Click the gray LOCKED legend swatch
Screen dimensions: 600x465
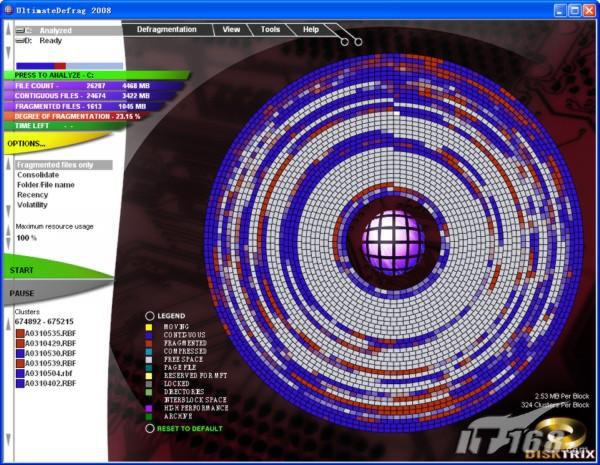click(148, 384)
